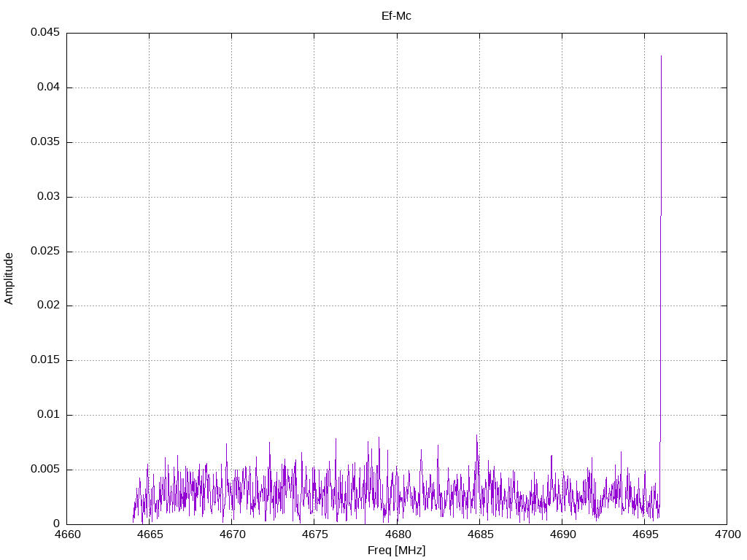Click the 4690 x-axis tick label
The width and height of the screenshot is (747, 560).
pos(562,534)
